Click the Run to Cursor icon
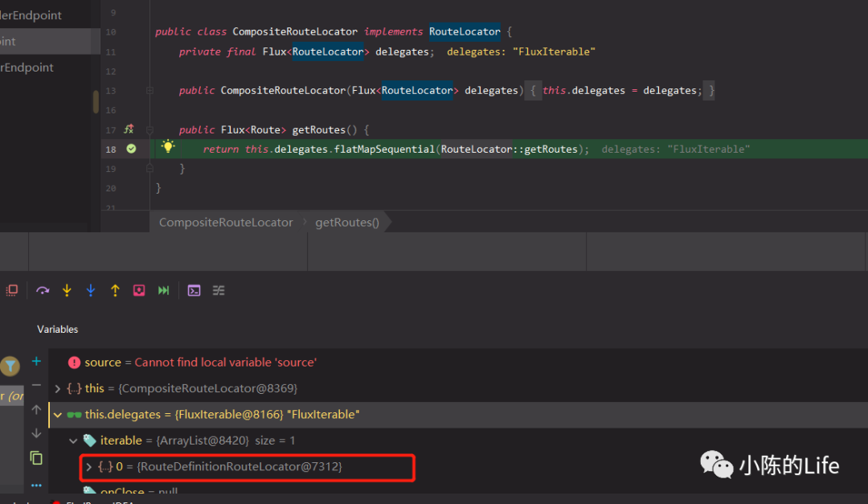 (x=163, y=290)
